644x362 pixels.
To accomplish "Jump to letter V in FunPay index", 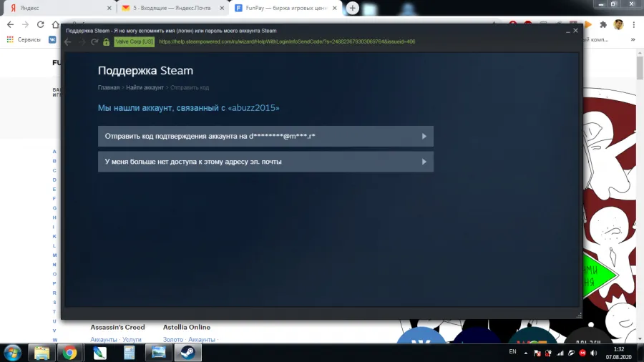I will [54, 331].
